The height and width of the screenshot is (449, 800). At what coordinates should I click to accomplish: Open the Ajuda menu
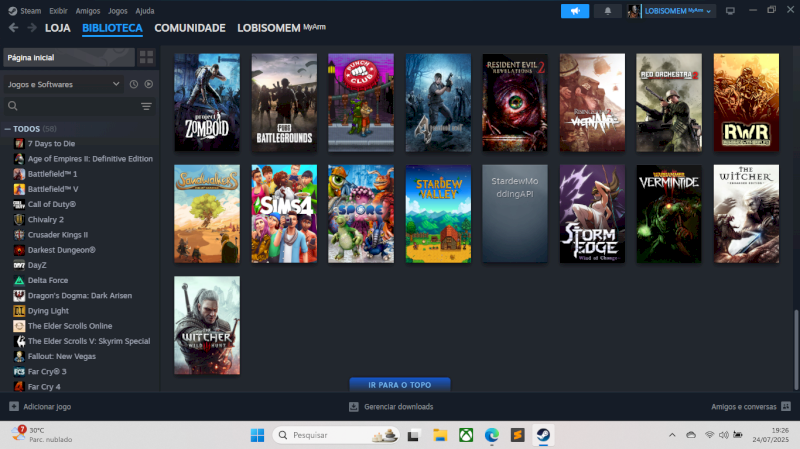coord(145,11)
